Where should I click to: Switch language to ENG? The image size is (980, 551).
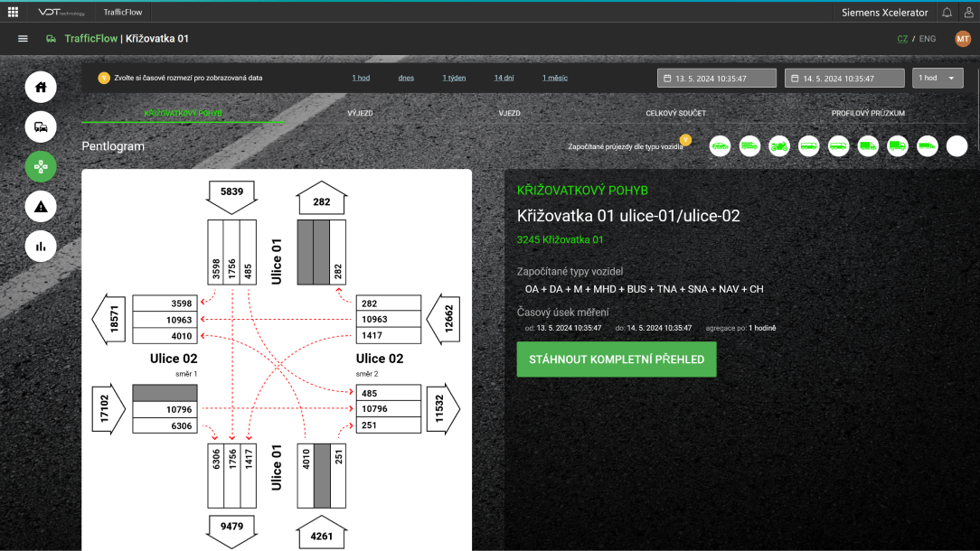click(x=928, y=39)
